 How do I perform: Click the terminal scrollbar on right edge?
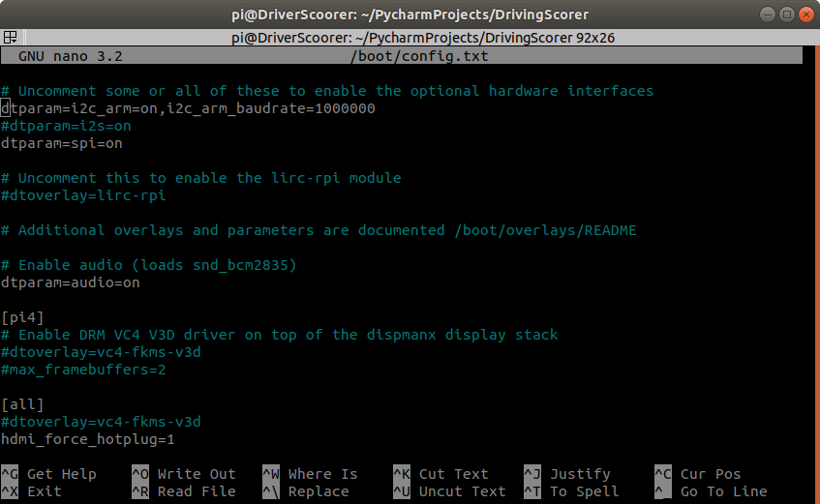817,275
